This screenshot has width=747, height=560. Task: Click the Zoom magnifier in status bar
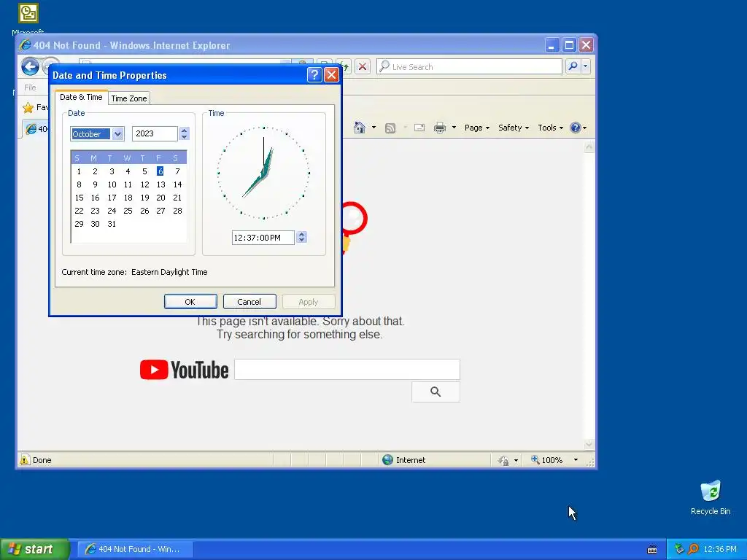tap(535, 459)
